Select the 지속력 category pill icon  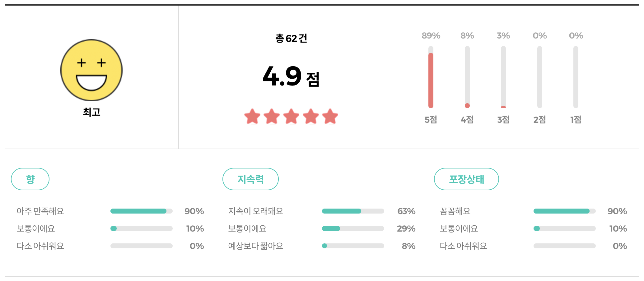pyautogui.click(x=250, y=179)
